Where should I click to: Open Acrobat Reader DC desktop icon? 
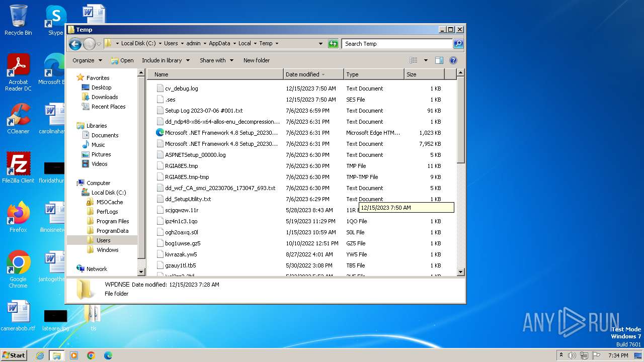[18, 73]
